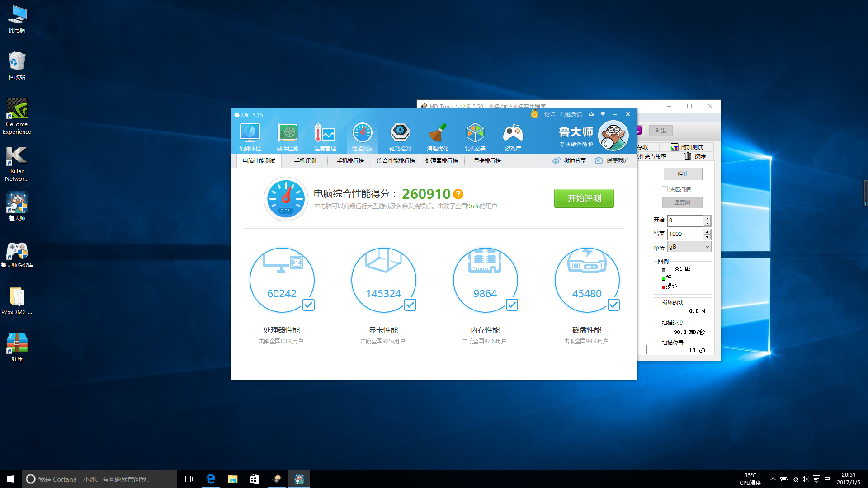Switch to the 手机评测 tab
The image size is (868, 488).
pos(305,161)
